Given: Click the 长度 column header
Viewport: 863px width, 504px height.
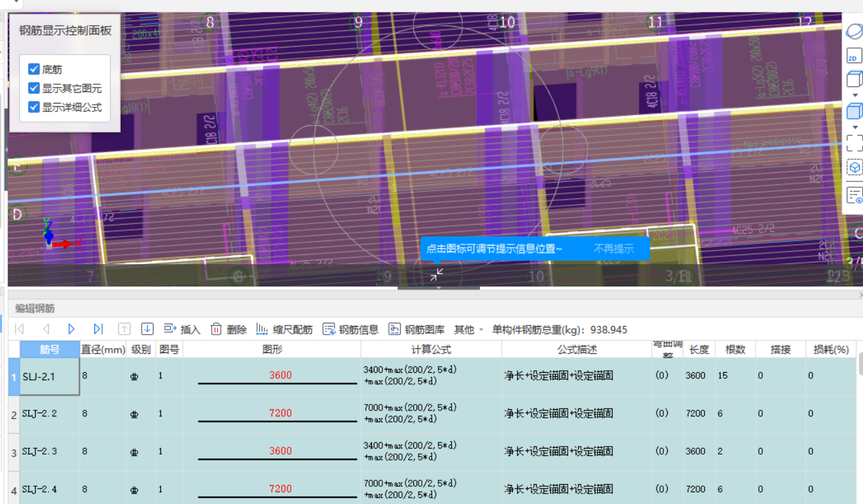Looking at the screenshot, I should tap(699, 349).
